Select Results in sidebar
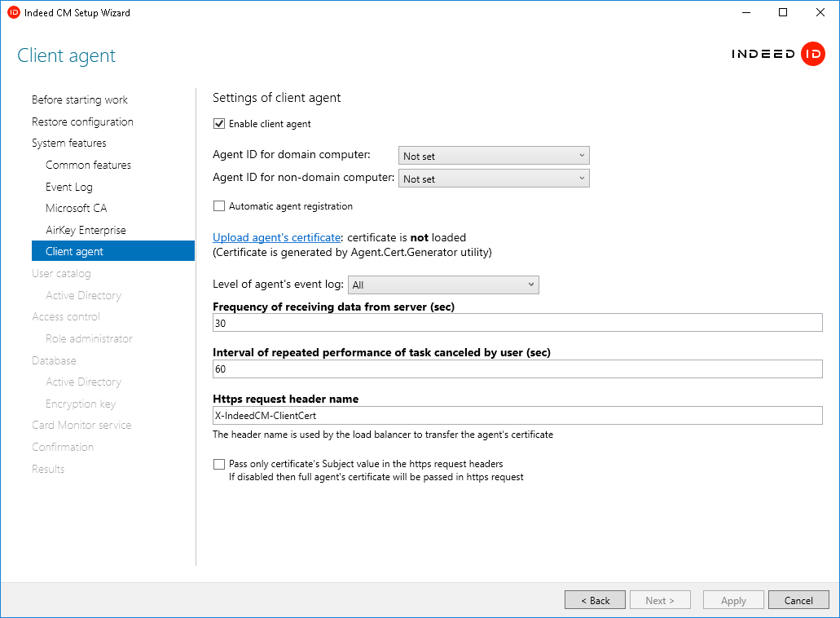This screenshot has height=618, width=840. (48, 469)
